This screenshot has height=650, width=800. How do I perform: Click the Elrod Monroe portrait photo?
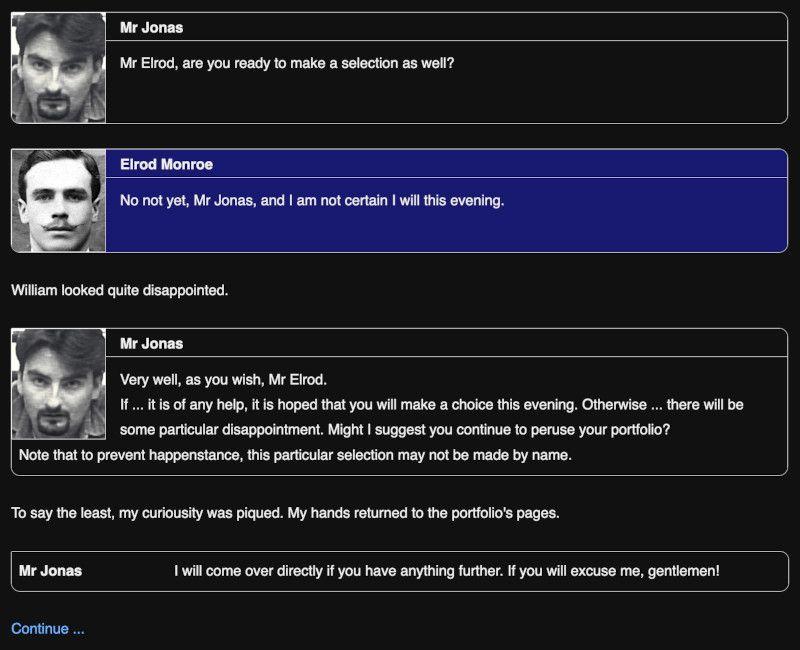(x=58, y=200)
